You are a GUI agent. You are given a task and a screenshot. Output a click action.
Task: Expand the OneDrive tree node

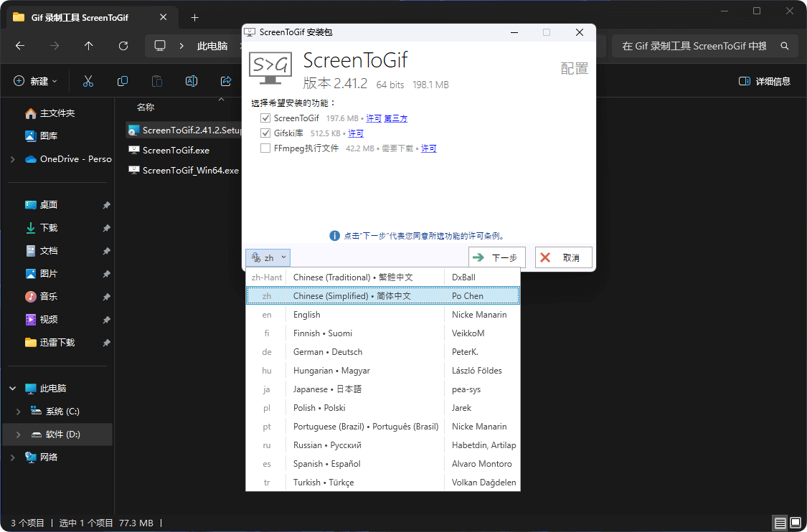(13, 159)
